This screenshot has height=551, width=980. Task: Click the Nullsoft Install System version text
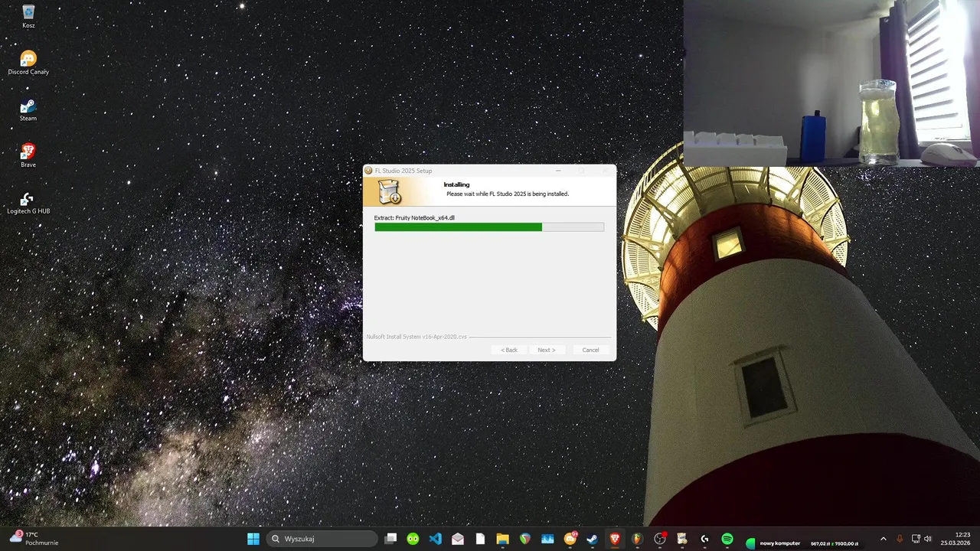click(416, 337)
